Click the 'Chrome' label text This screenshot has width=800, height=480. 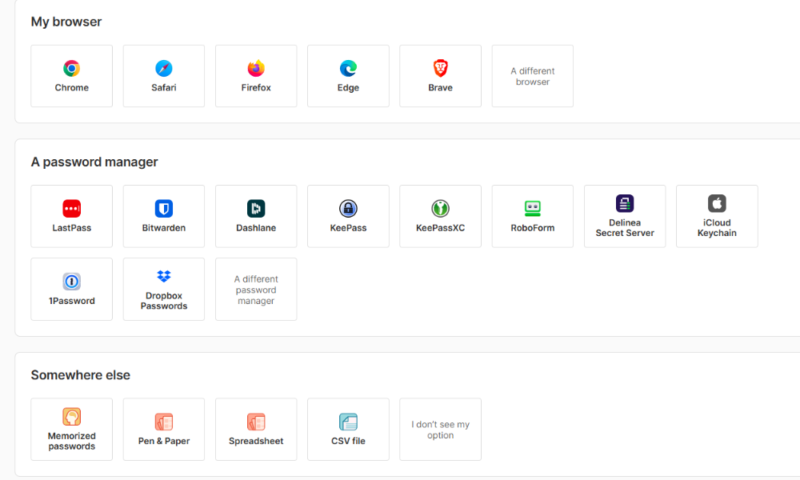pyautogui.click(x=71, y=88)
